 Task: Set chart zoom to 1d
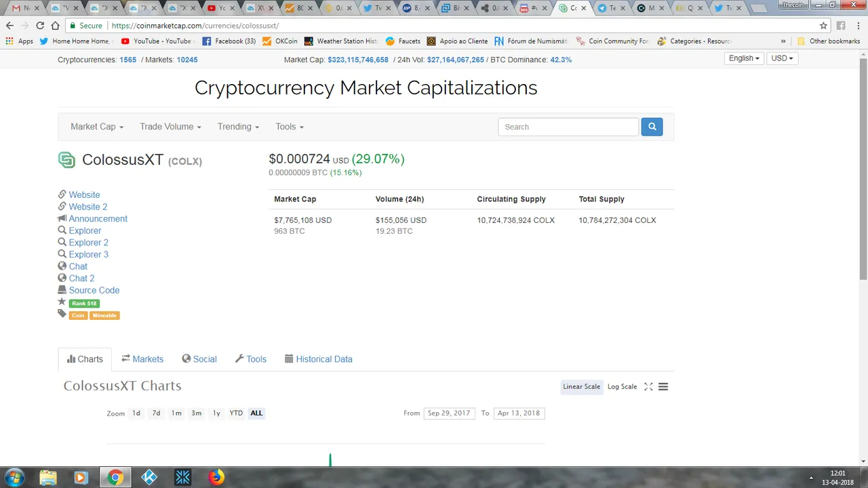[x=136, y=413]
